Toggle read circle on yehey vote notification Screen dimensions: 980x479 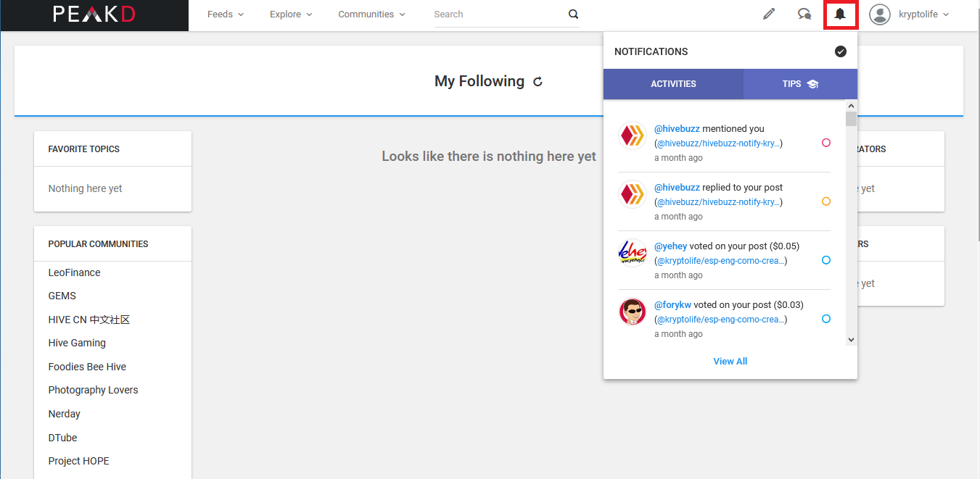tap(826, 260)
